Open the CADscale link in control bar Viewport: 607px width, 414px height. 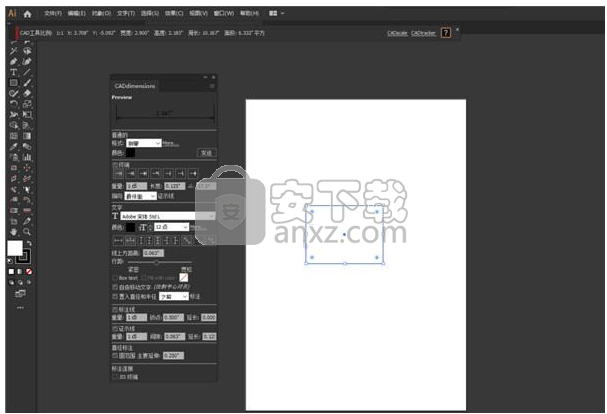[x=398, y=33]
